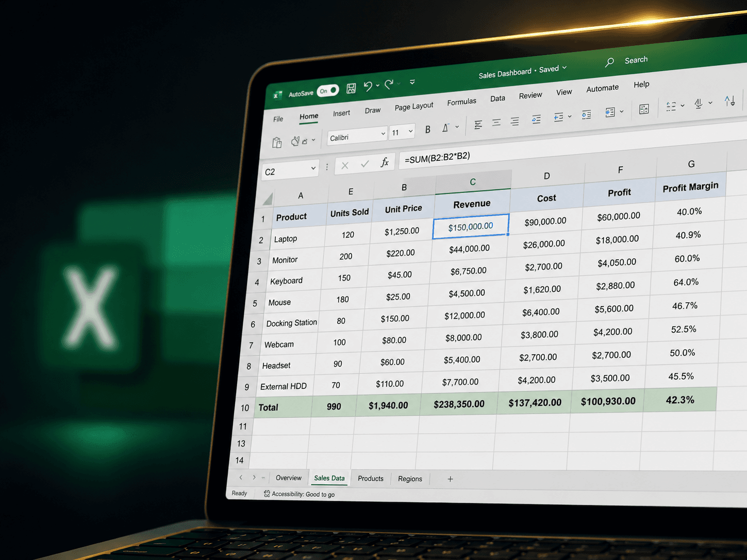Open the Undo history dropdown arrow
The image size is (747, 560).
pos(378,86)
